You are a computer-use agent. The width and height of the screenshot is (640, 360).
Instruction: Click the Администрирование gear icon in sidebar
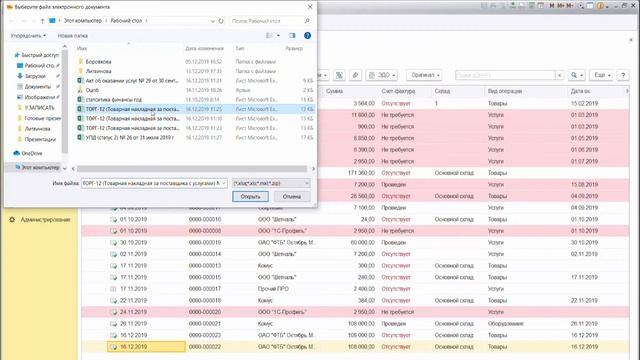pyautogui.click(x=12, y=220)
